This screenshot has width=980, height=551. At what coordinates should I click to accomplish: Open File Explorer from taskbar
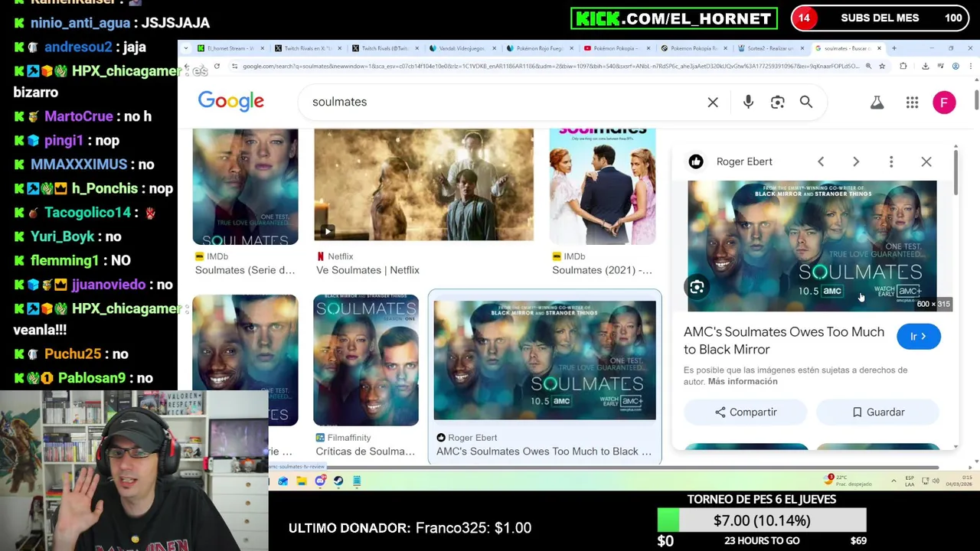point(302,481)
